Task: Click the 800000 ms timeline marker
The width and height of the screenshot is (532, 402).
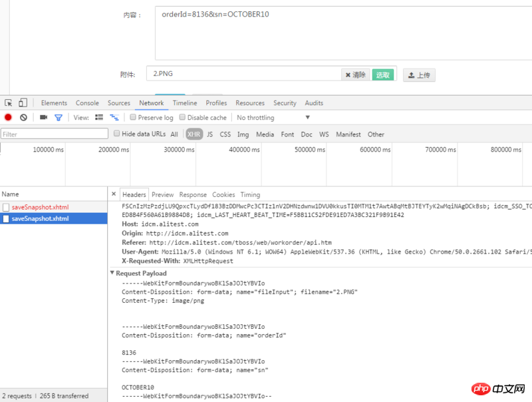Action: [x=506, y=149]
